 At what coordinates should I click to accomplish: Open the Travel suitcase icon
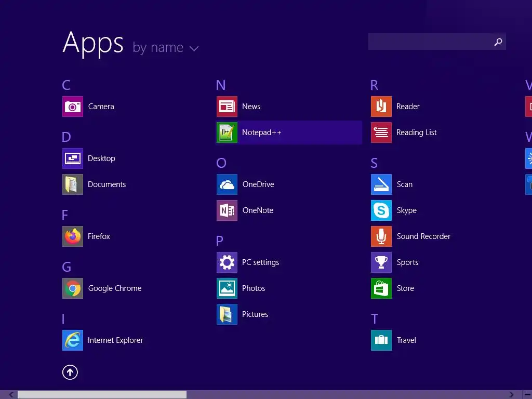click(x=381, y=340)
